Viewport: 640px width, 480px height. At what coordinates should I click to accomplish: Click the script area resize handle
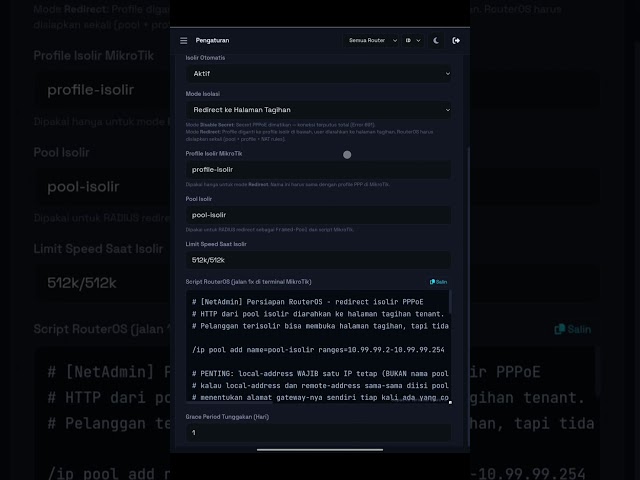point(450,402)
